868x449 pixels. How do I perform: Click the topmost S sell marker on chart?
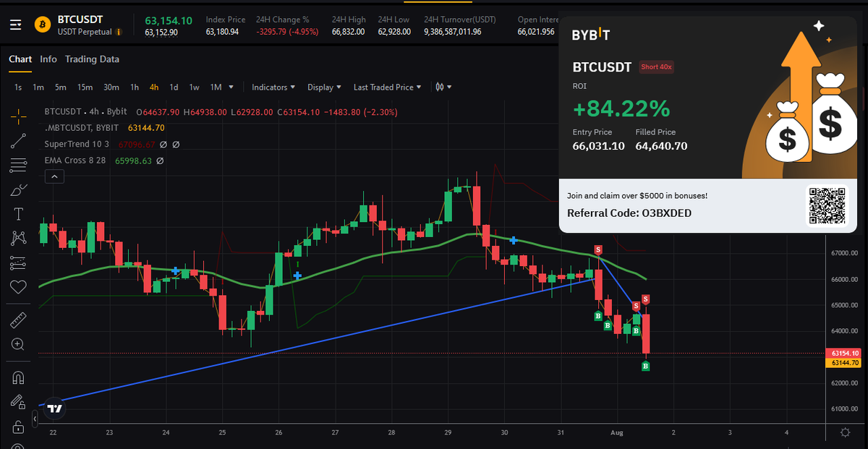[x=598, y=249]
